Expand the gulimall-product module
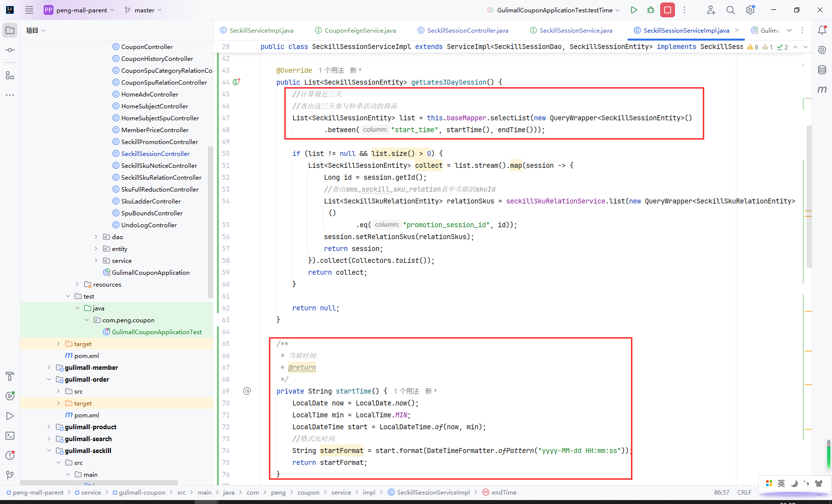Image resolution: width=832 pixels, height=504 pixels. 49,427
